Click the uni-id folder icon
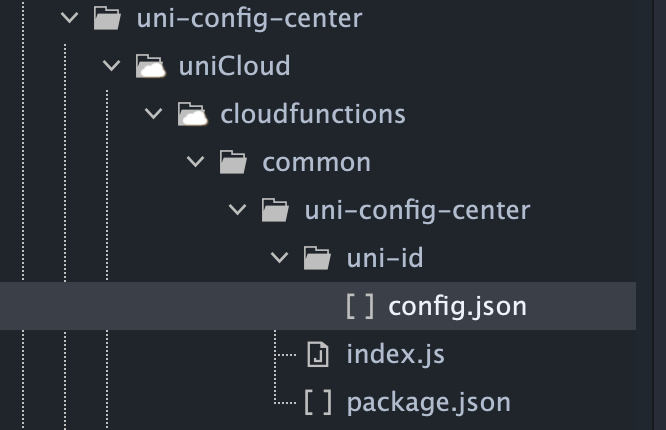Screen dimensions: 666x430 (317, 258)
